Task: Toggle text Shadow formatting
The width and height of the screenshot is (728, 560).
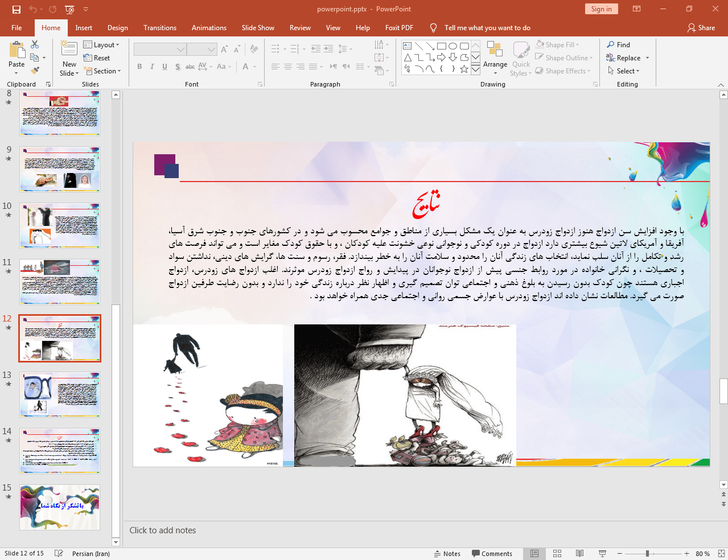Action: pyautogui.click(x=178, y=67)
